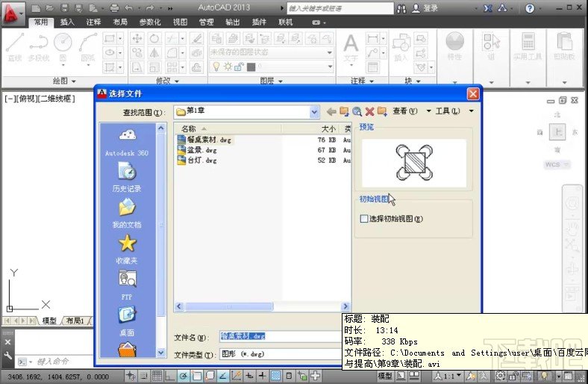Select the 多段线 polyline tool

(38, 47)
